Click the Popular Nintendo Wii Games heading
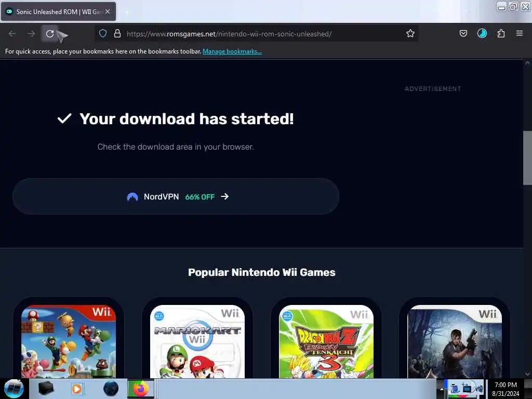Viewport: 532px width, 399px height. pos(262,272)
